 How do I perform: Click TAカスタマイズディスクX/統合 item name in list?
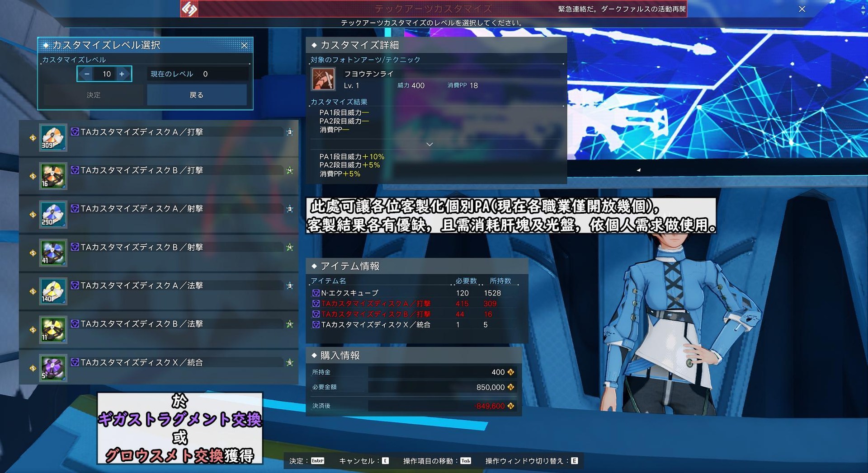click(142, 362)
